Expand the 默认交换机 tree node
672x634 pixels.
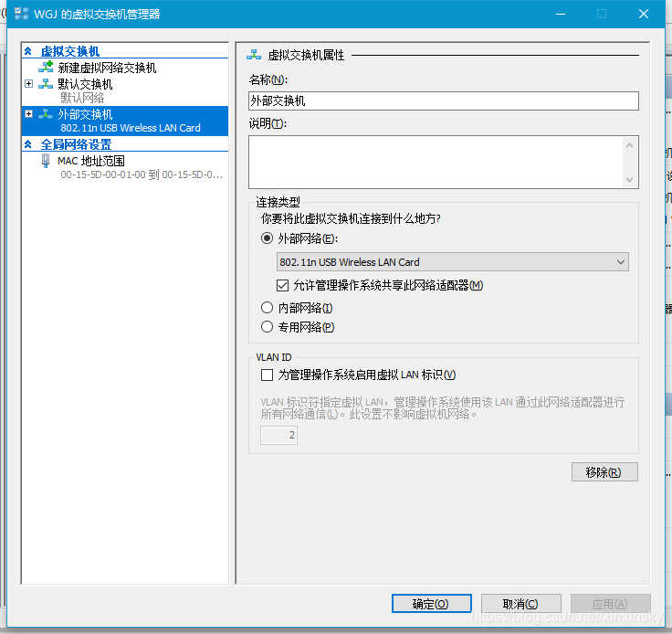[29, 84]
